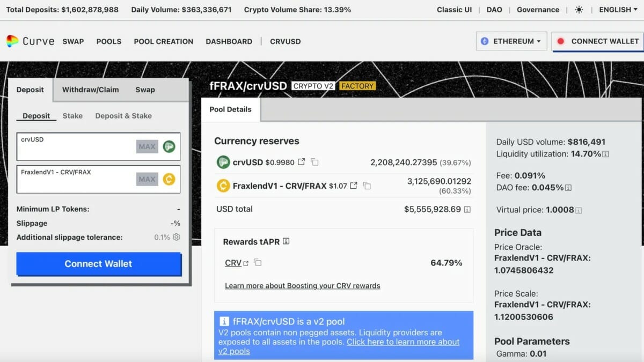Viewport: 644px width, 362px height.
Task: Open slippage tolerance settings gear
Action: point(177,237)
